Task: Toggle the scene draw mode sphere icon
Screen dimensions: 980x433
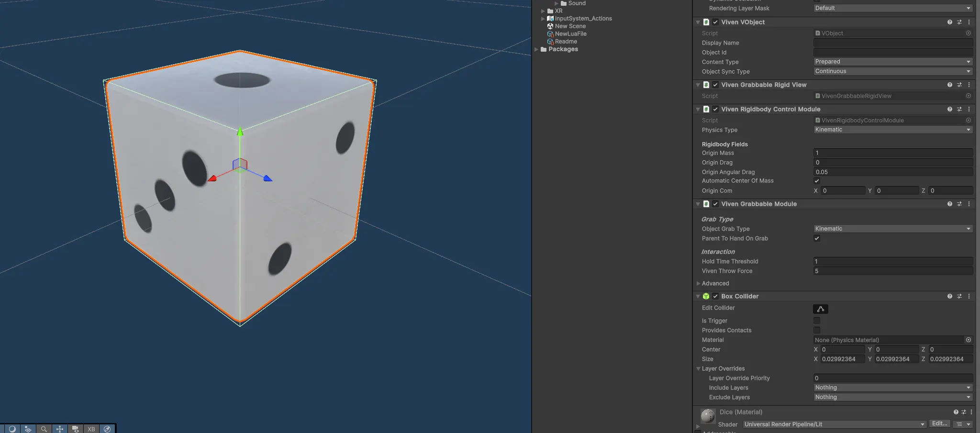Action: pyautogui.click(x=12, y=429)
